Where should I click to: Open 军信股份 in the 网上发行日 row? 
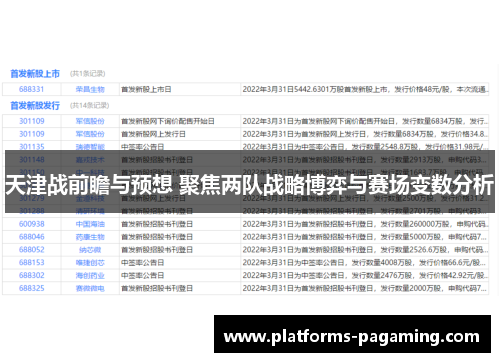point(90,134)
